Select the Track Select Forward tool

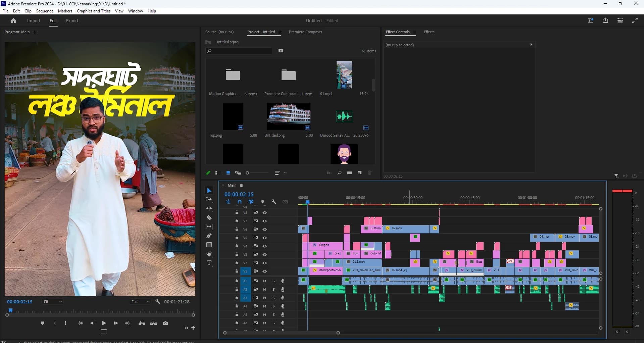209,200
